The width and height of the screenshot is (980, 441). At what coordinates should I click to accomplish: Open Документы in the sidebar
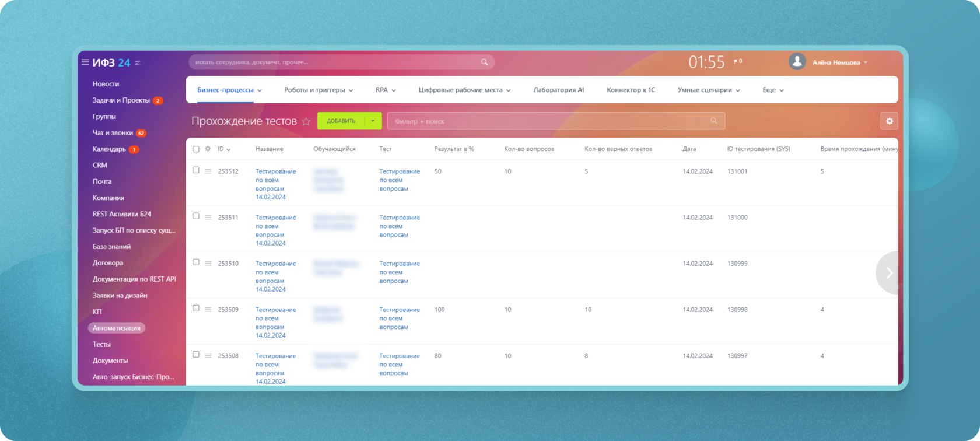pos(110,360)
